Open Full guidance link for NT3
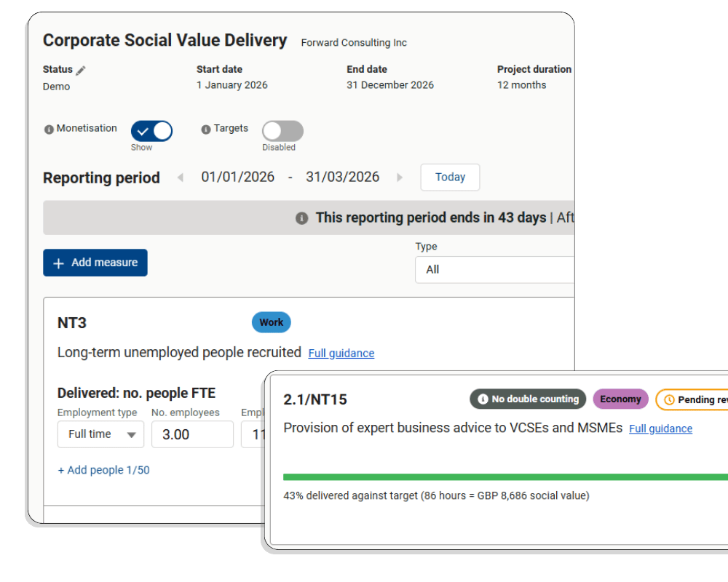Viewport: 728px width, 582px height. pyautogui.click(x=341, y=354)
